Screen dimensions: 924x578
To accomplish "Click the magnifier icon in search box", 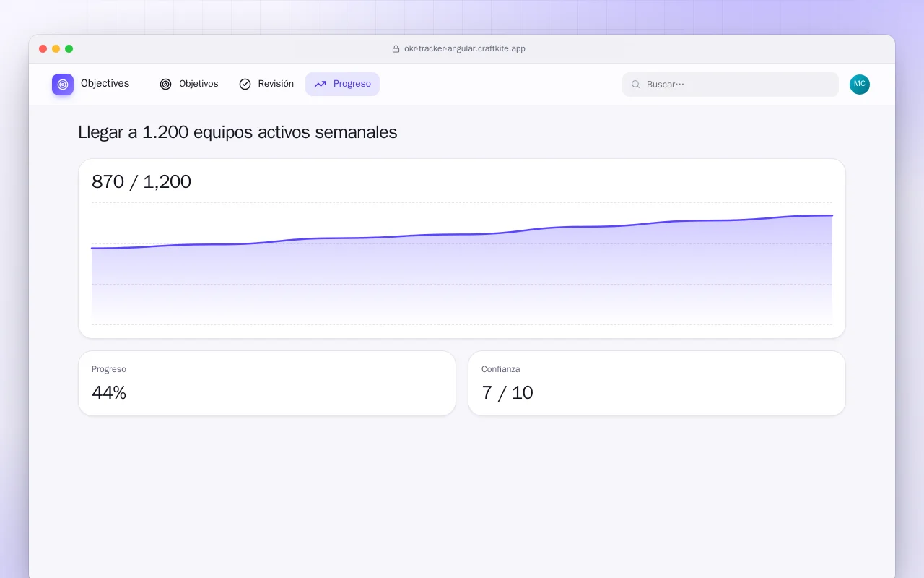I will (x=636, y=85).
